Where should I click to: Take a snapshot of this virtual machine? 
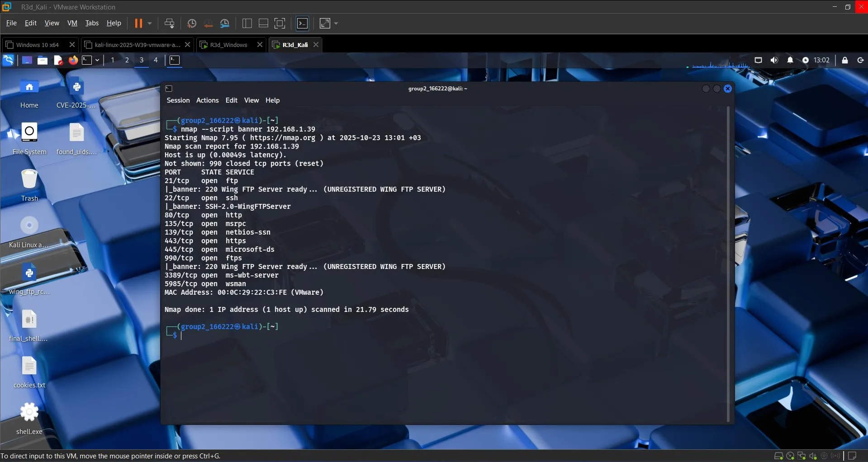click(192, 23)
